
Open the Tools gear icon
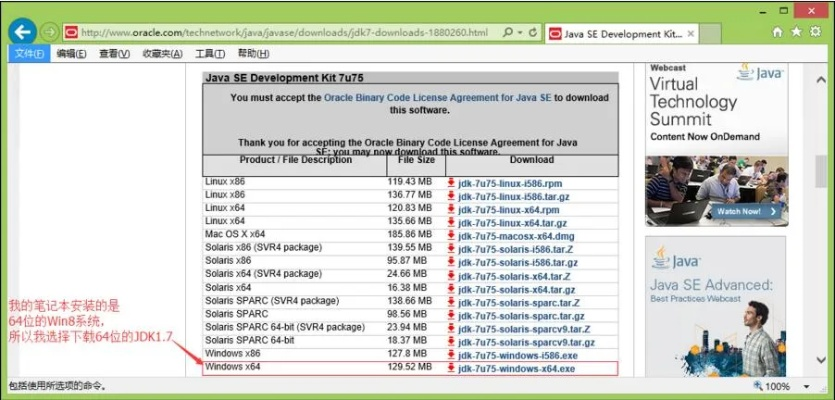click(x=816, y=32)
